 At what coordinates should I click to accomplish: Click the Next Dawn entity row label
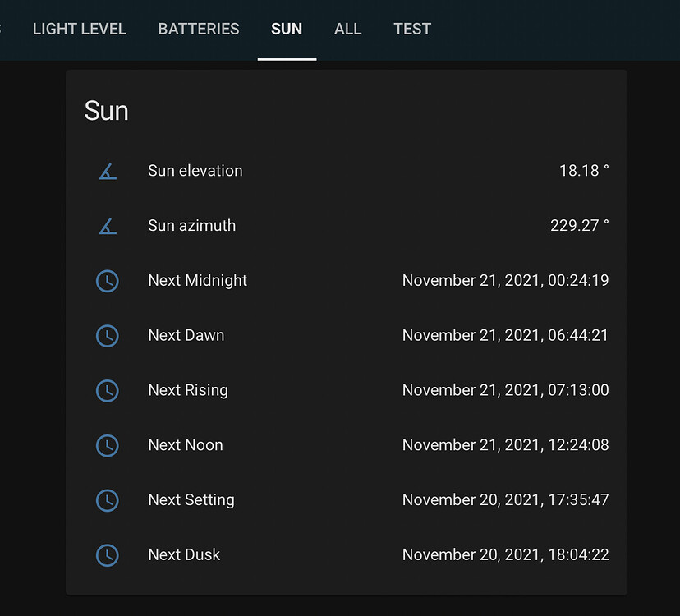tap(186, 336)
